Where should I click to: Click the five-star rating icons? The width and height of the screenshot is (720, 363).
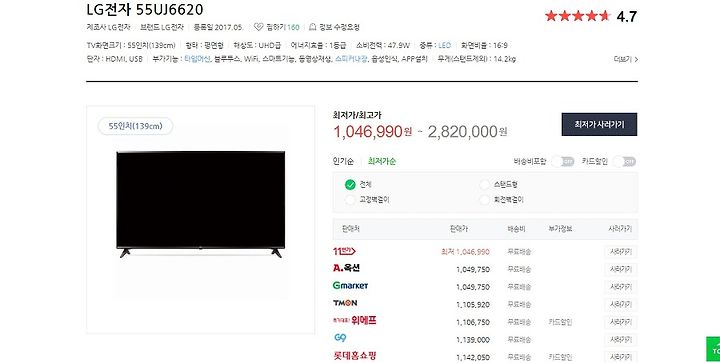(x=577, y=16)
